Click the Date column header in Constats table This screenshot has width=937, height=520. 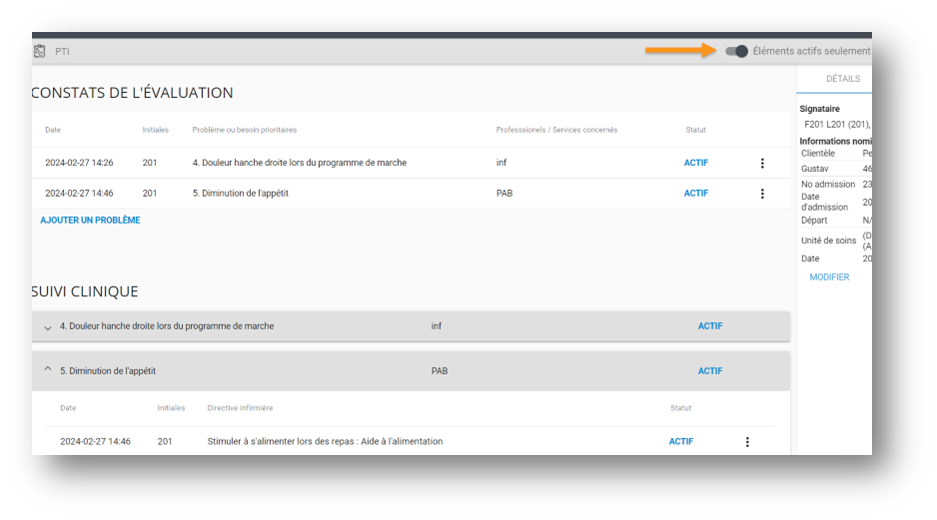52,130
